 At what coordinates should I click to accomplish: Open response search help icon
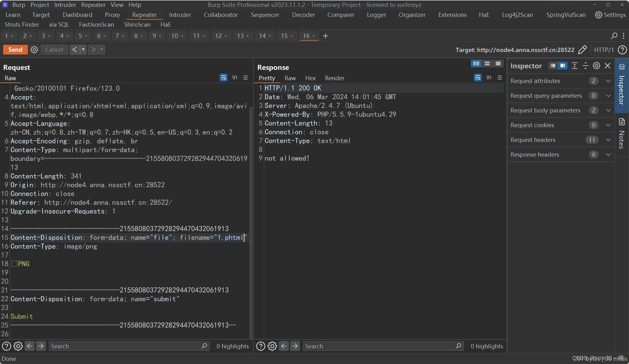click(x=261, y=346)
